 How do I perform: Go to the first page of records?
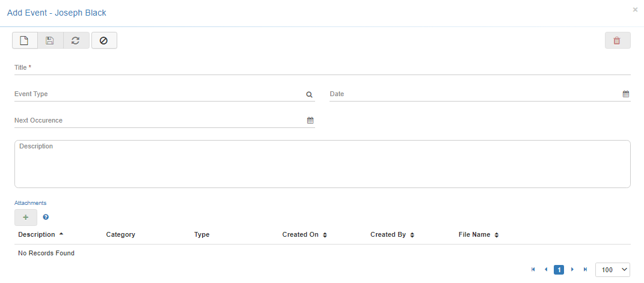533,270
